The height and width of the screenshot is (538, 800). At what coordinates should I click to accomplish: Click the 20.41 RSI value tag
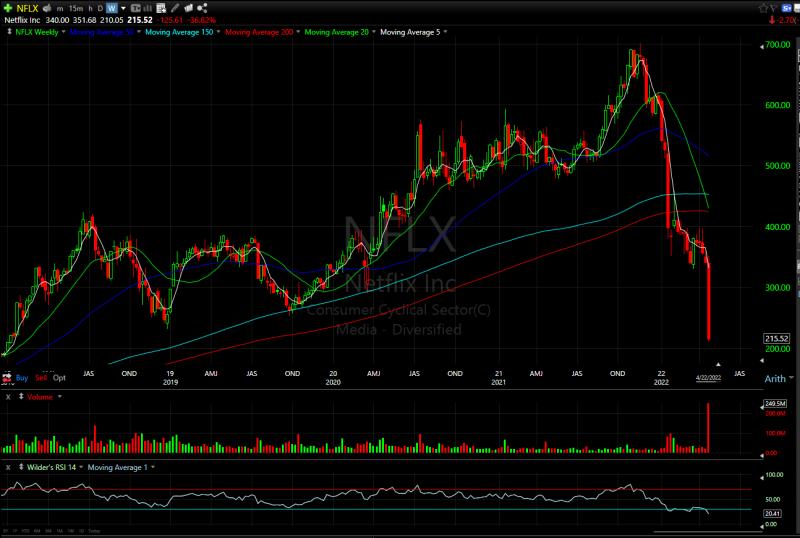[772, 513]
